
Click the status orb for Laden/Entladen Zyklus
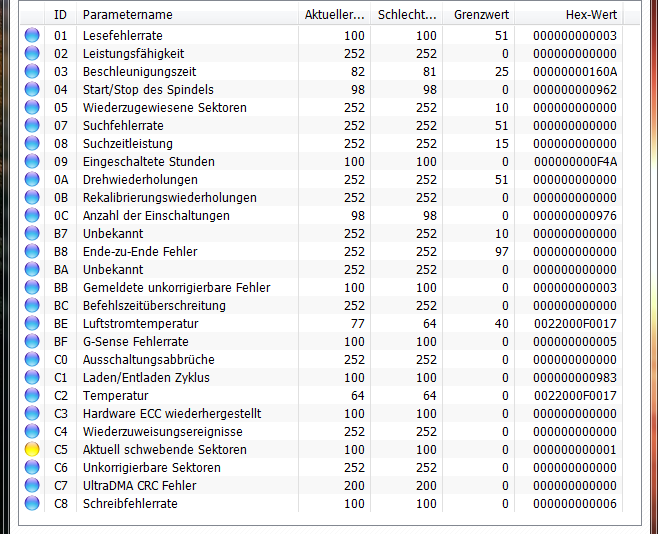(x=32, y=378)
